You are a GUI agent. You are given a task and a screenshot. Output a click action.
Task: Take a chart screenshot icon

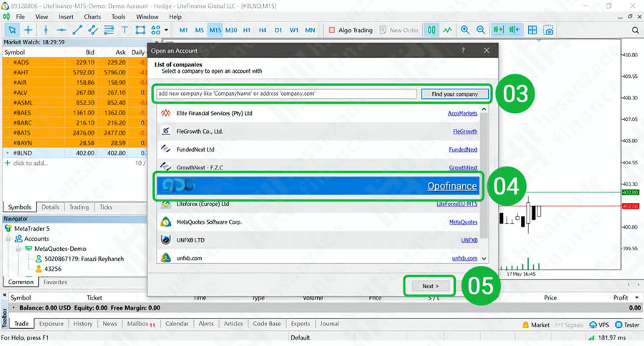548,30
